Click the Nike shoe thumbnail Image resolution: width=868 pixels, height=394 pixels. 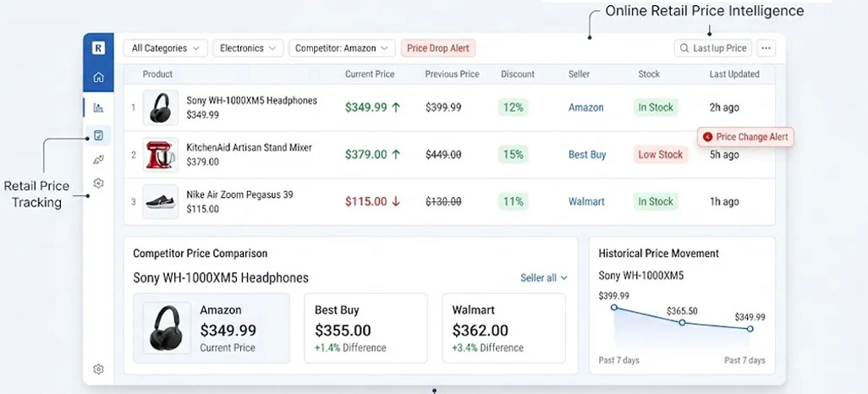[161, 201]
